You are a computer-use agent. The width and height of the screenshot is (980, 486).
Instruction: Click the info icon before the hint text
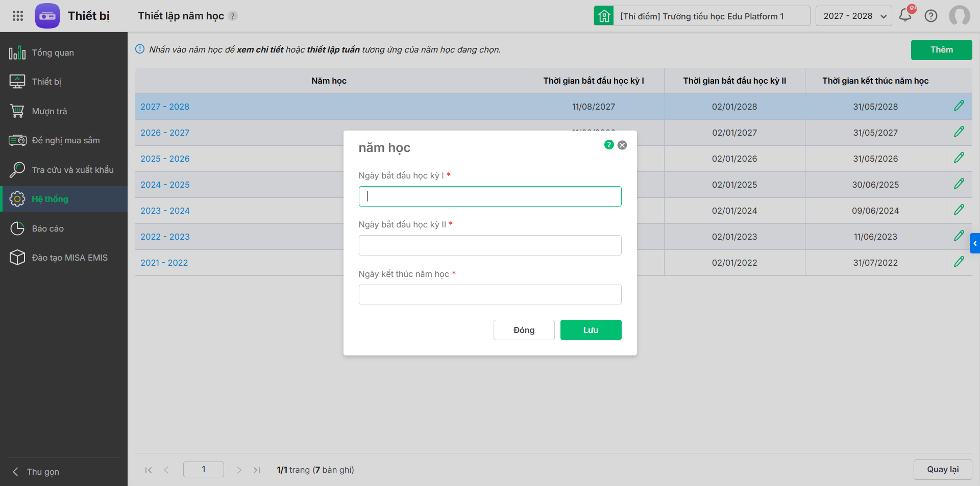[140, 49]
